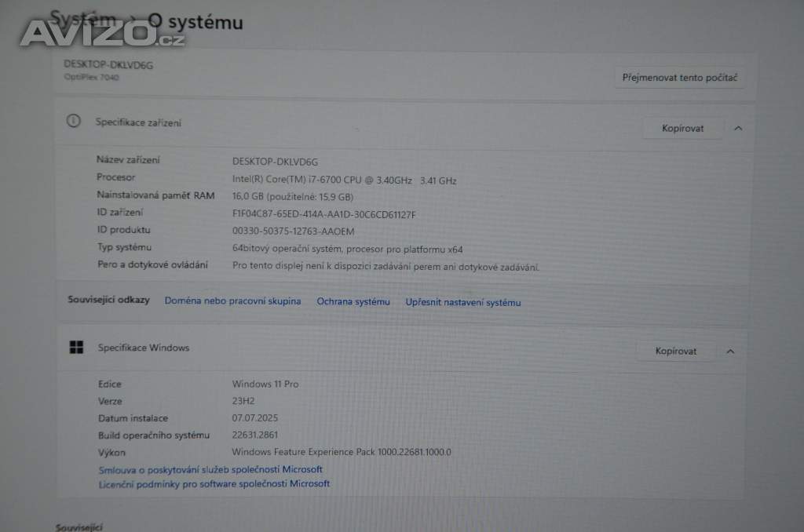This screenshot has height=532, width=804.
Task: Click the Windows logo icon beside Specifikace Windows
Action: (x=76, y=348)
